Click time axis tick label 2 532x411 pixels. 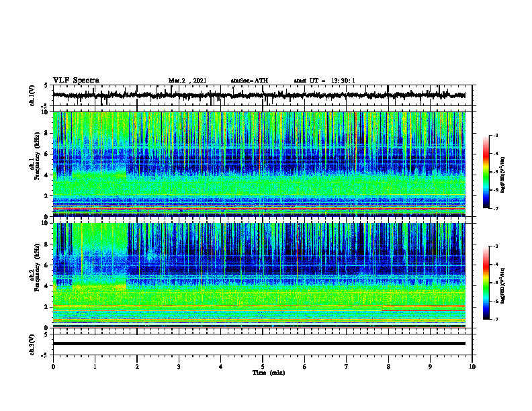point(137,367)
